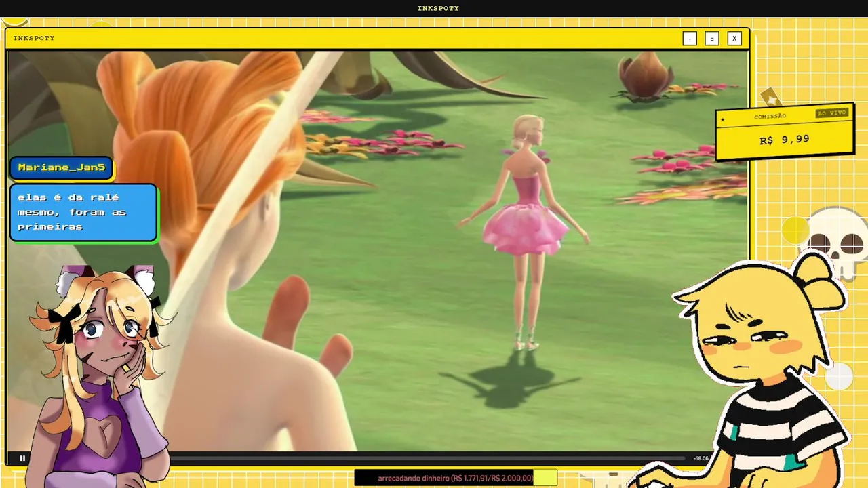868x488 pixels.
Task: Click the R$ 9,99 price text
Action: tap(785, 140)
